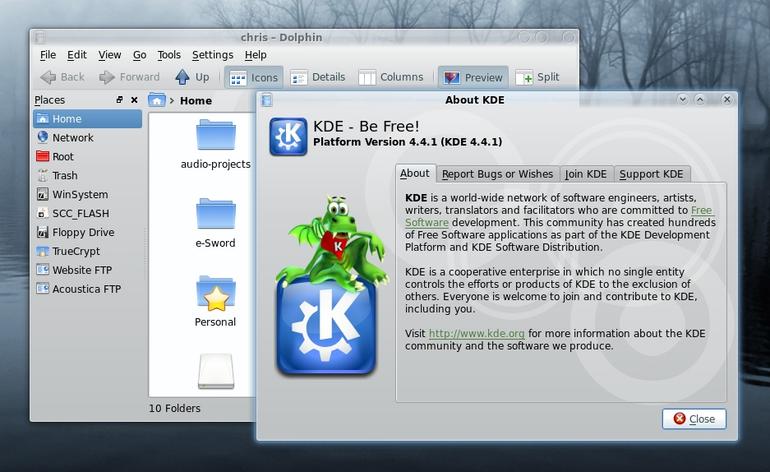The width and height of the screenshot is (770, 472).
Task: Split the Dolphin view
Action: tap(537, 77)
